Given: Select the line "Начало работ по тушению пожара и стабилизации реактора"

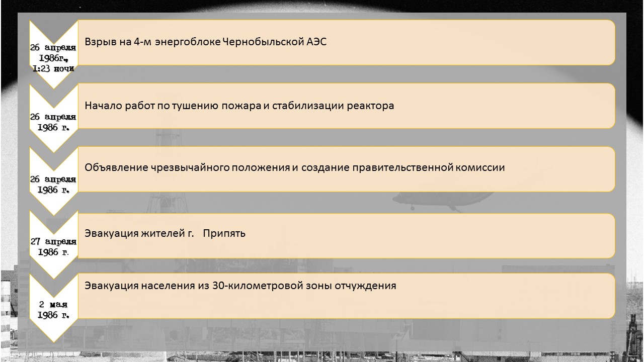Looking at the screenshot, I should point(239,106).
